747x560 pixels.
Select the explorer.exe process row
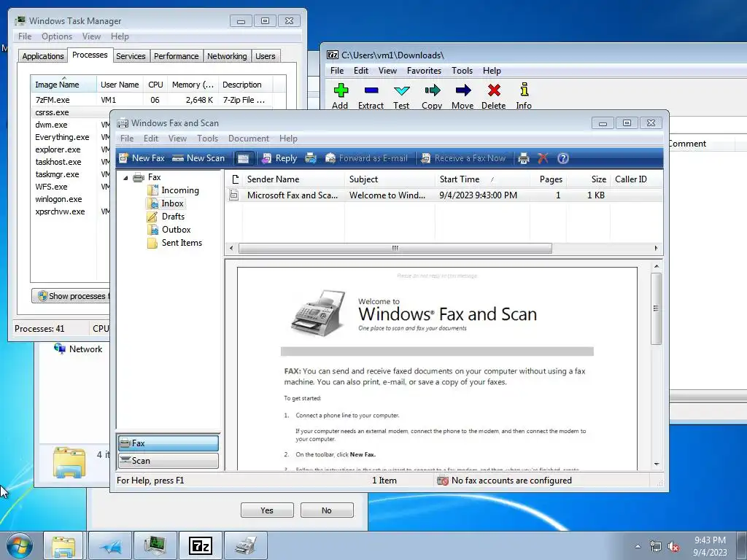(71, 149)
